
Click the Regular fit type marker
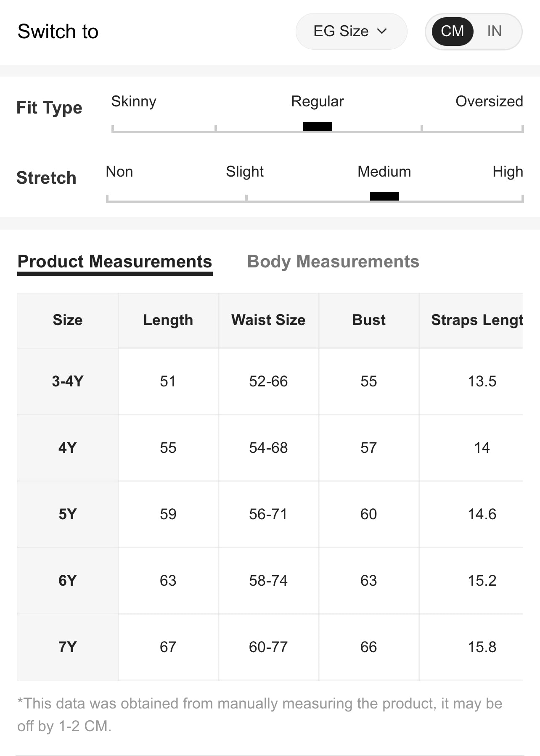(x=318, y=126)
